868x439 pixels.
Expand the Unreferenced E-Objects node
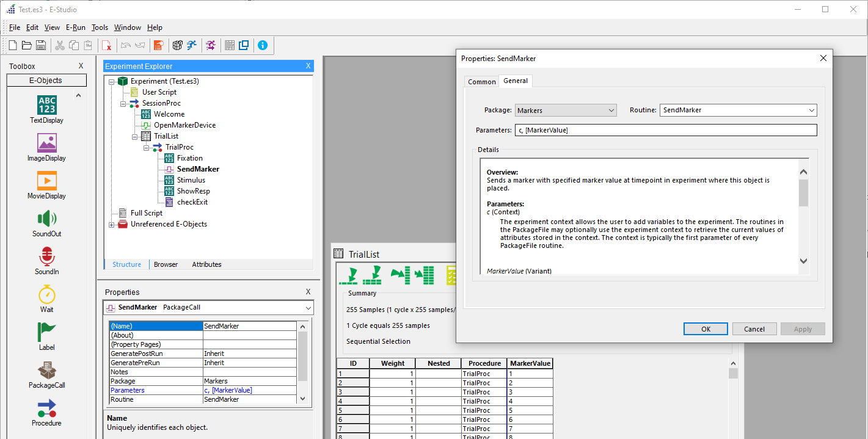click(x=111, y=223)
